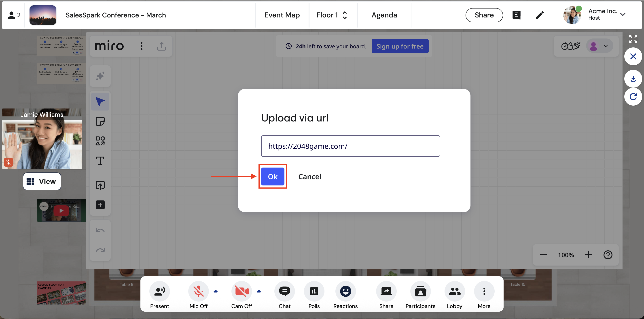Screen dimensions: 644x319
Task: Click the download whiteboard icon
Action: pyautogui.click(x=633, y=79)
